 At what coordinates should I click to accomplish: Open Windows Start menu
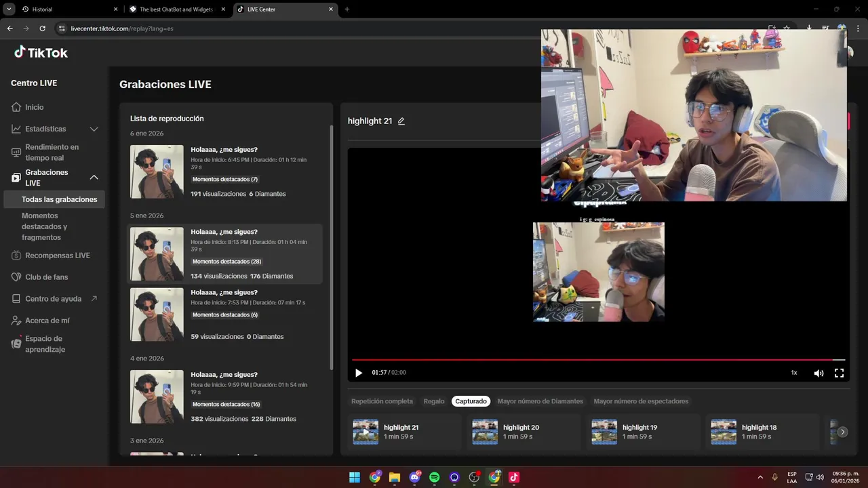tap(355, 477)
